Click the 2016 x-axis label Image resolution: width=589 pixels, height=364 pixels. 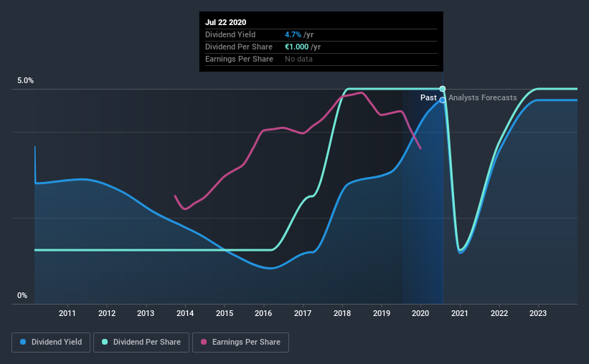click(x=263, y=313)
